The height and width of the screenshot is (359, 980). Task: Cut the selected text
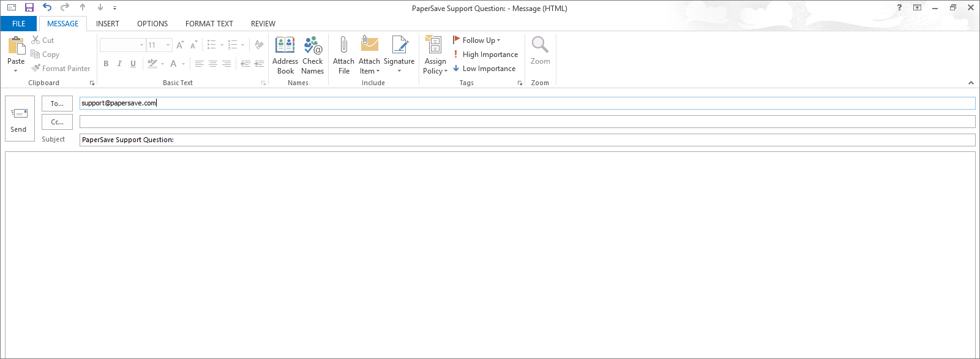(43, 40)
